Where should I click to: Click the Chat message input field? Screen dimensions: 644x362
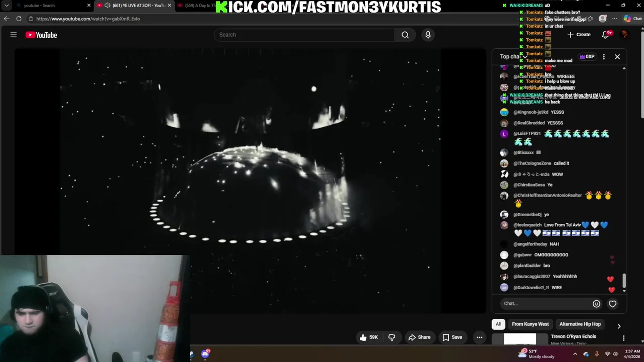[546, 304]
